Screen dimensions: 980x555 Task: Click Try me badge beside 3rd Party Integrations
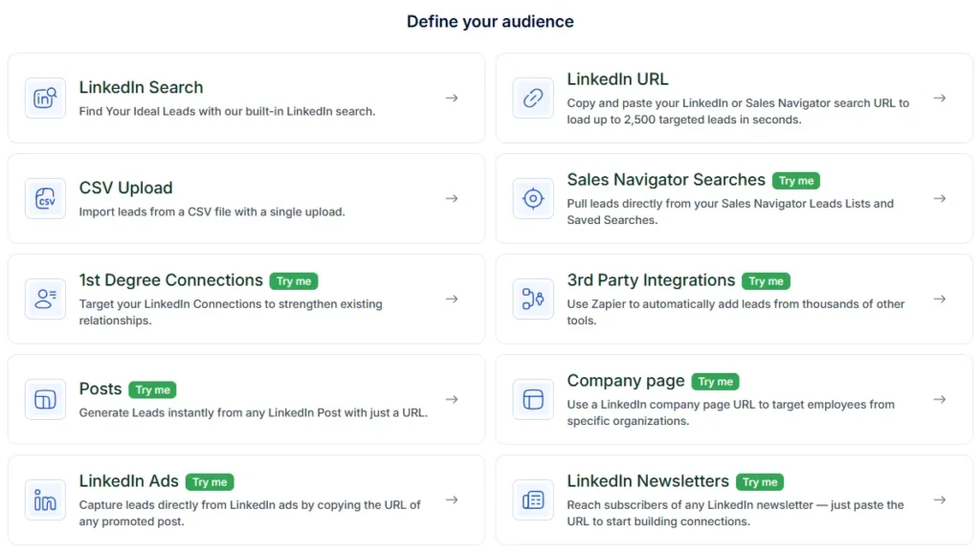coord(766,281)
